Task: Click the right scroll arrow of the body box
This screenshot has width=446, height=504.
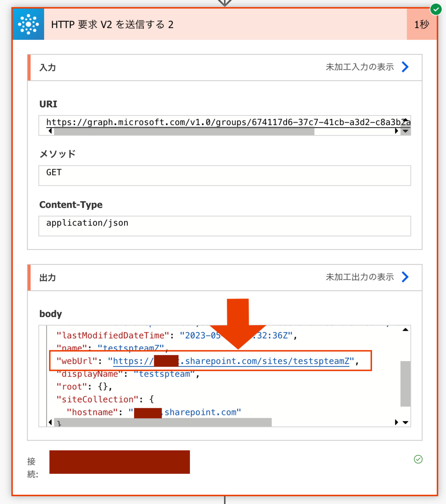Action: (396, 422)
